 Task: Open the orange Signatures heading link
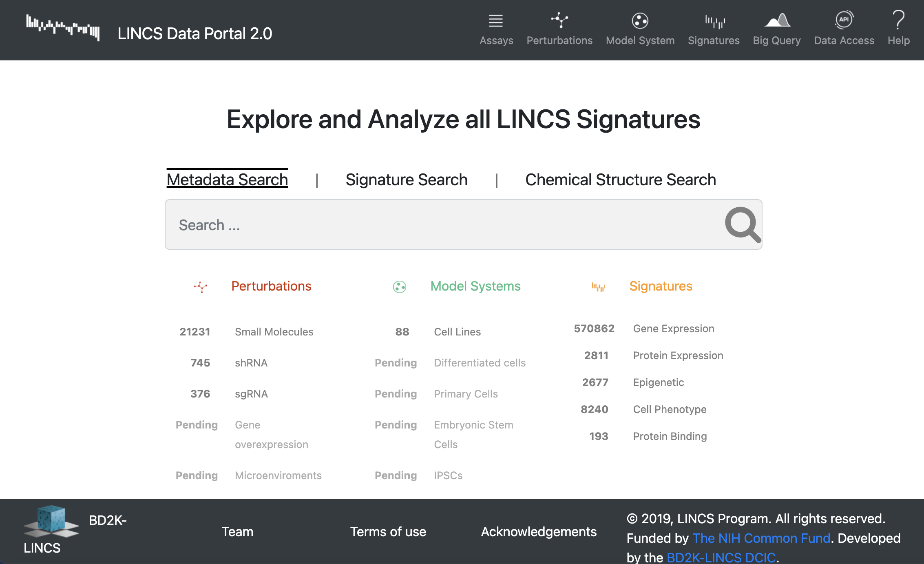pos(661,286)
